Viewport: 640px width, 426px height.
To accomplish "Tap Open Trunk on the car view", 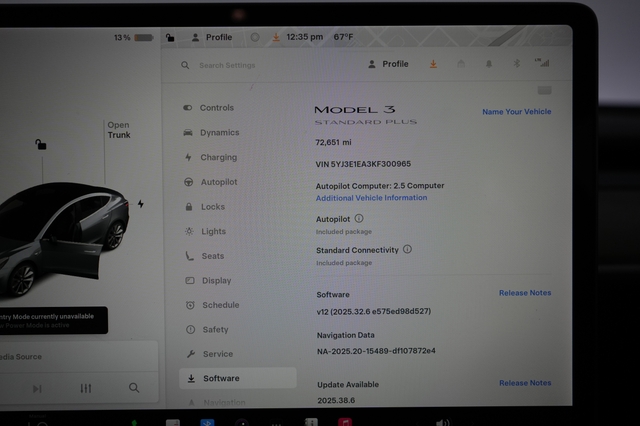I will (x=119, y=130).
